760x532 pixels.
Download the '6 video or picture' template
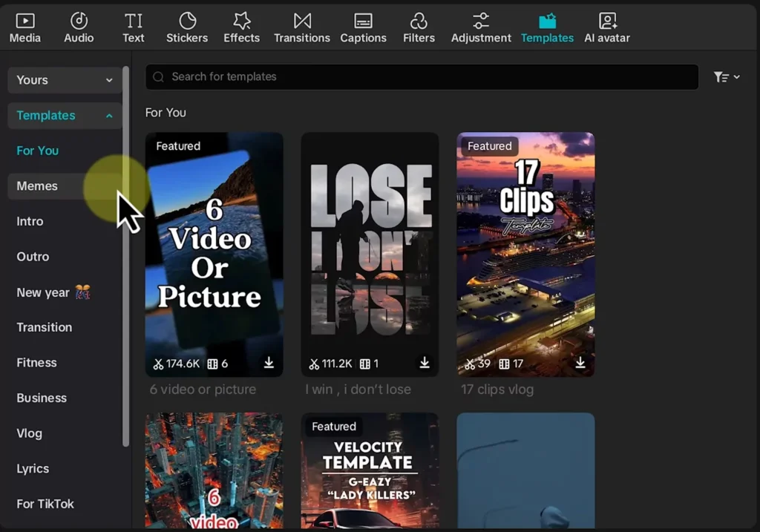click(x=269, y=363)
